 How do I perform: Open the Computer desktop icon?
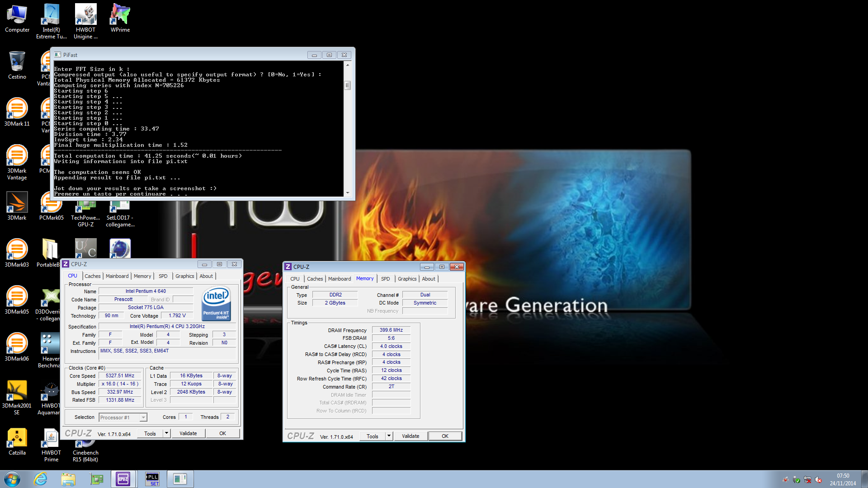(17, 19)
